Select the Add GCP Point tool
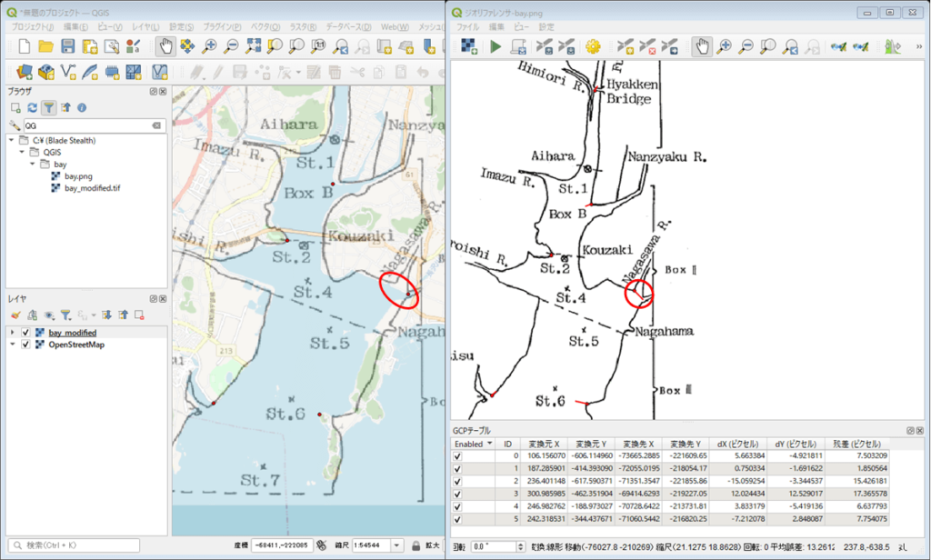The height and width of the screenshot is (560, 931). point(626,45)
